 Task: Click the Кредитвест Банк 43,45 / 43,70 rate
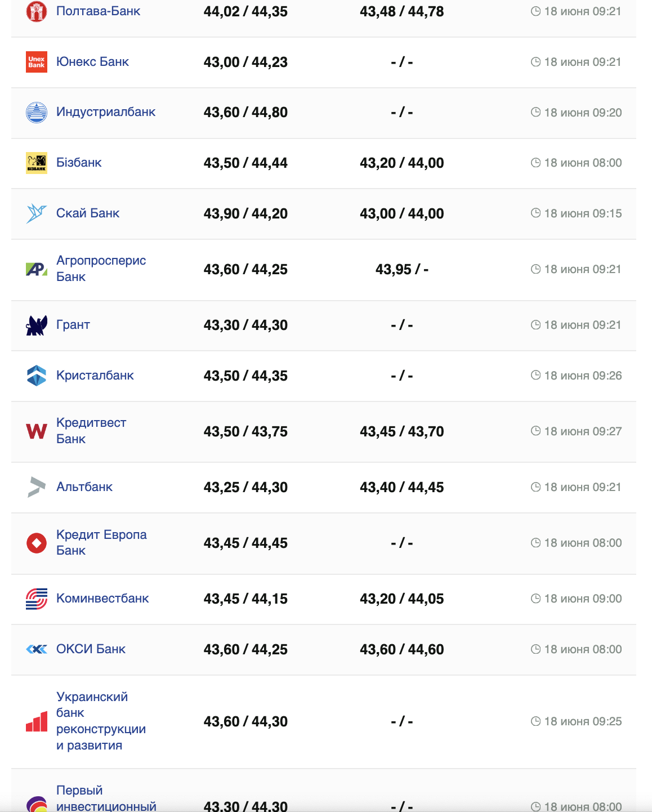coord(401,431)
